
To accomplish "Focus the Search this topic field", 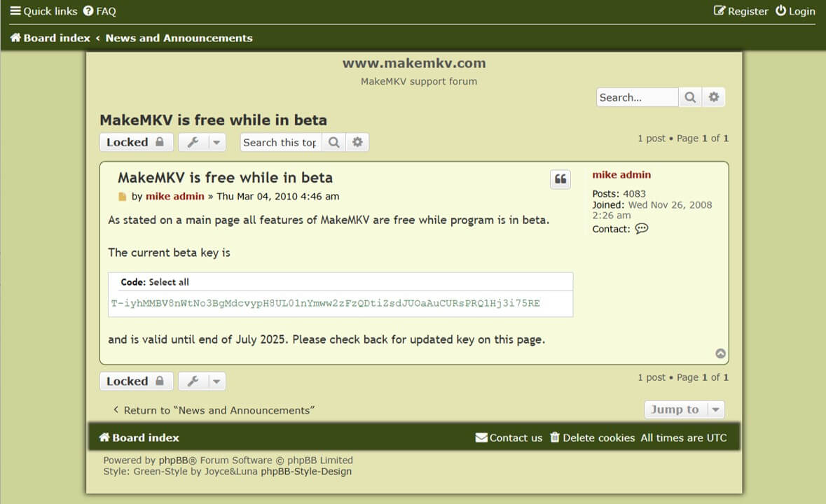I will coord(281,143).
